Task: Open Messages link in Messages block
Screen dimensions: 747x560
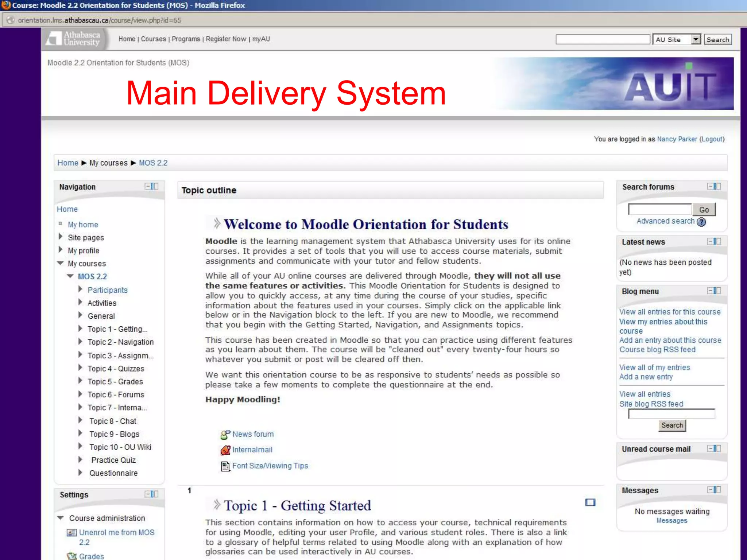Action: pyautogui.click(x=672, y=521)
